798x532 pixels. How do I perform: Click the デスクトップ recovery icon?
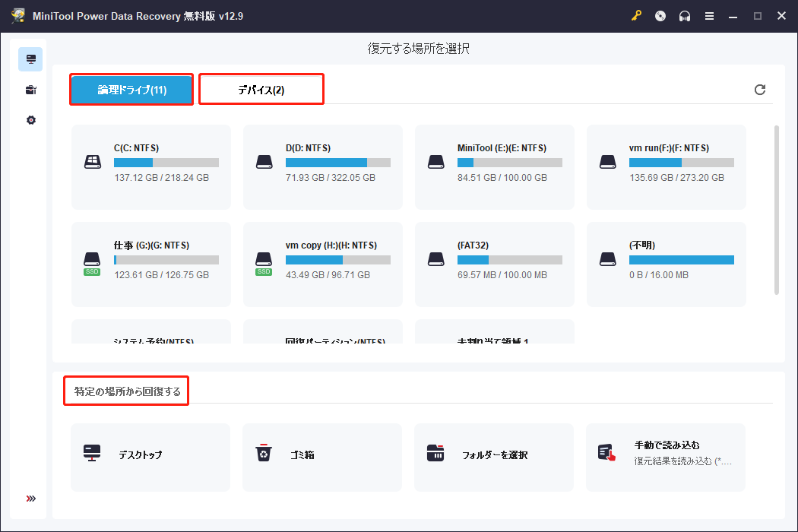92,453
